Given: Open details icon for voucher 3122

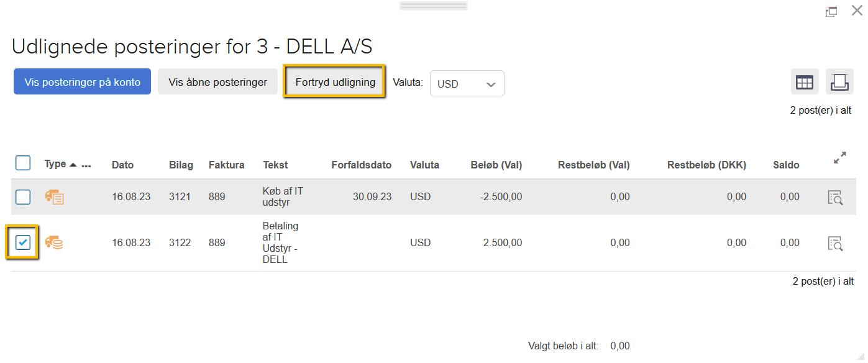Looking at the screenshot, I should pos(836,243).
